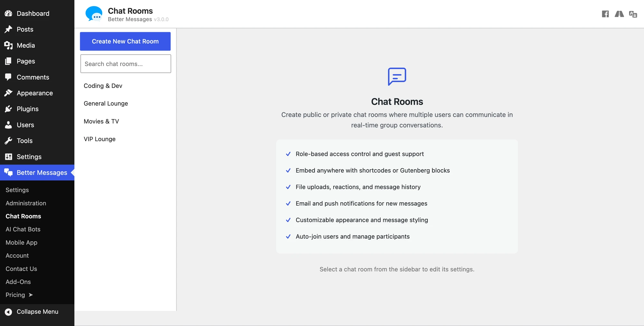This screenshot has width=644, height=326.
Task: Click the Tools wrench icon
Action: tap(8, 141)
